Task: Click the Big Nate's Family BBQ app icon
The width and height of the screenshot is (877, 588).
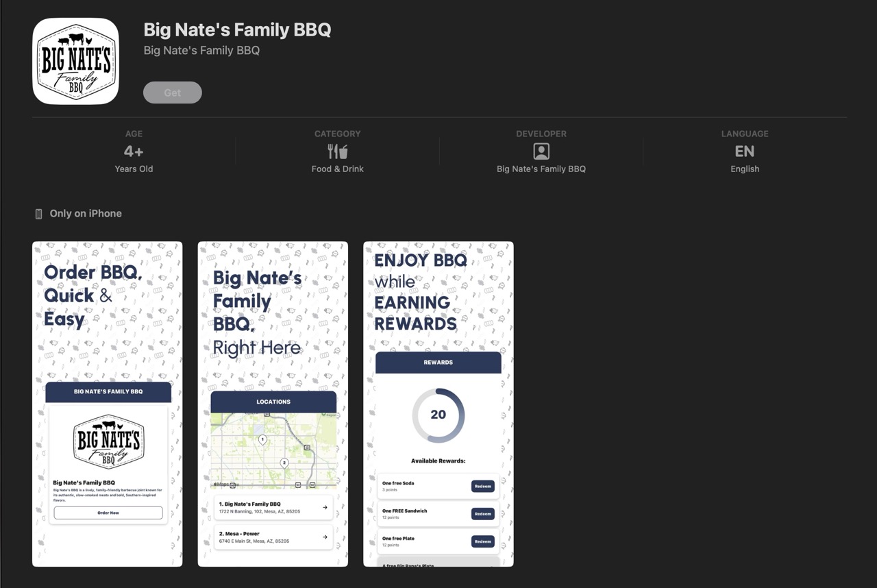Action: [x=76, y=61]
